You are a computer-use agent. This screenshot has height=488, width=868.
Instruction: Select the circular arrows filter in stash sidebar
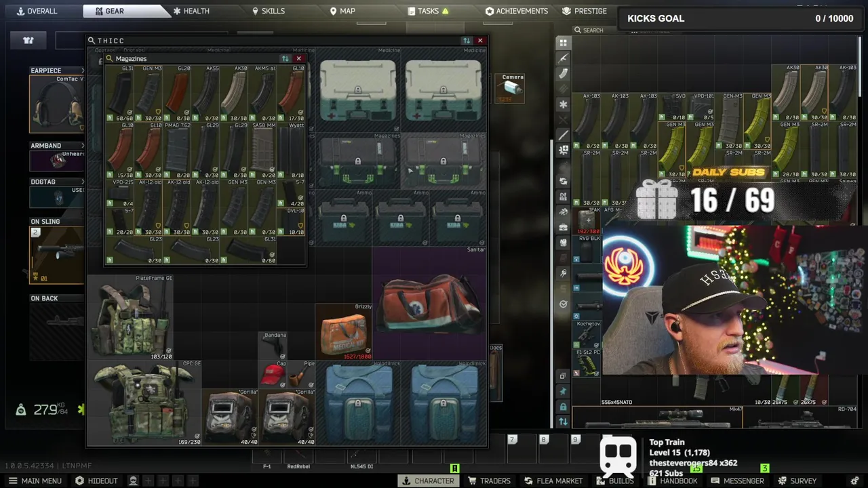click(563, 181)
